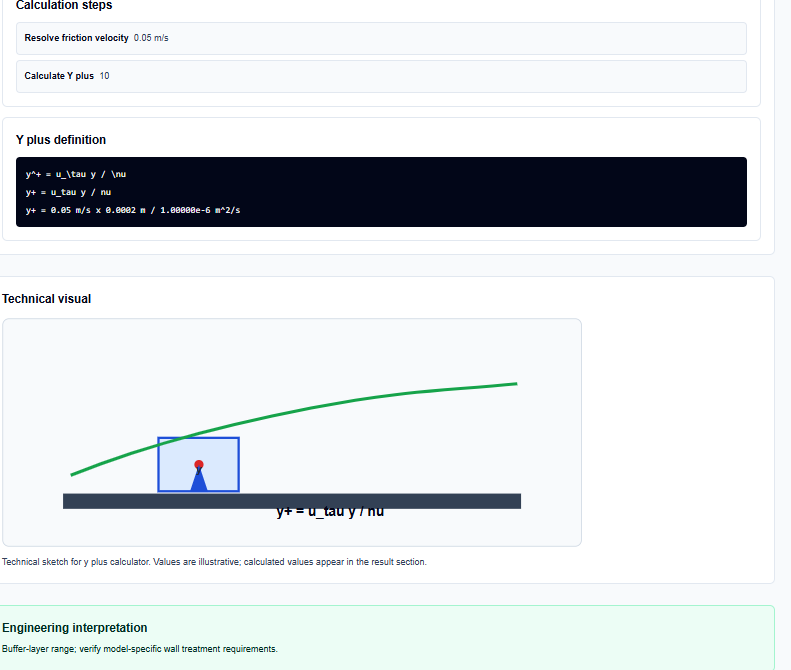The width and height of the screenshot is (791, 670).
Task: Click the dark wall bar in the sketch
Action: click(x=292, y=501)
